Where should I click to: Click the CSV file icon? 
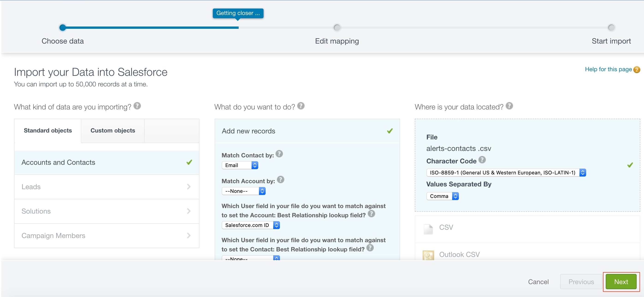[x=428, y=229]
